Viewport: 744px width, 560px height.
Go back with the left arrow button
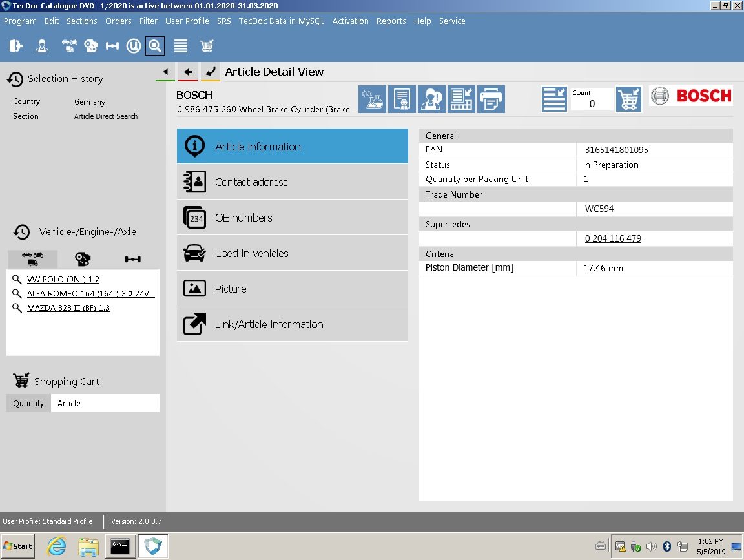click(188, 72)
